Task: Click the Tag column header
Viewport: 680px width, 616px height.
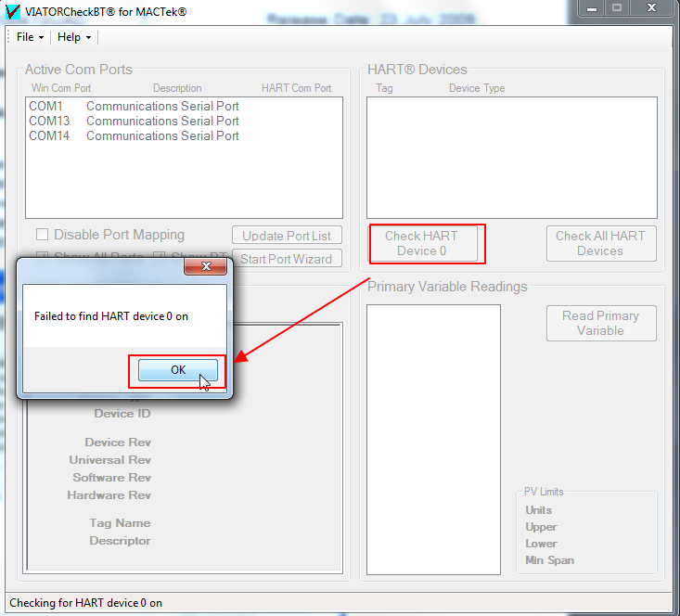Action: pos(384,88)
